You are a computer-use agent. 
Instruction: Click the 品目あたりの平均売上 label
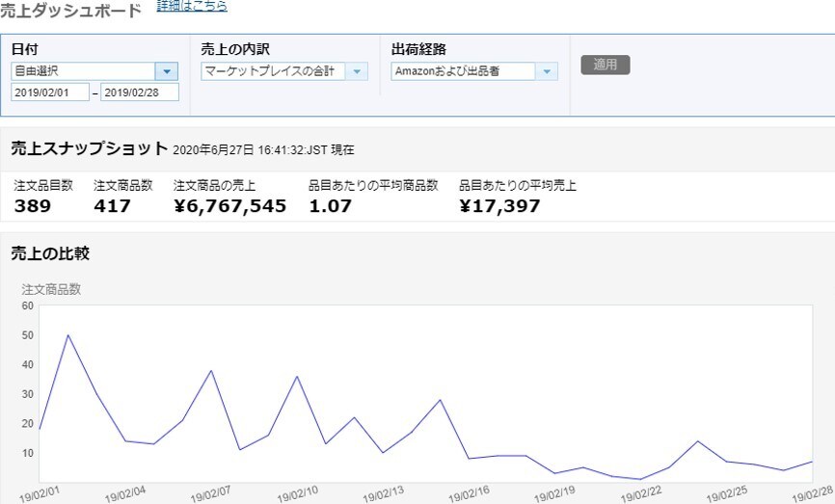(x=518, y=185)
